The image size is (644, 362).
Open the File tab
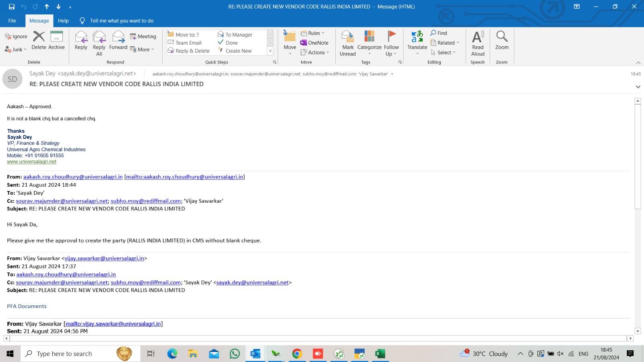(12, 21)
